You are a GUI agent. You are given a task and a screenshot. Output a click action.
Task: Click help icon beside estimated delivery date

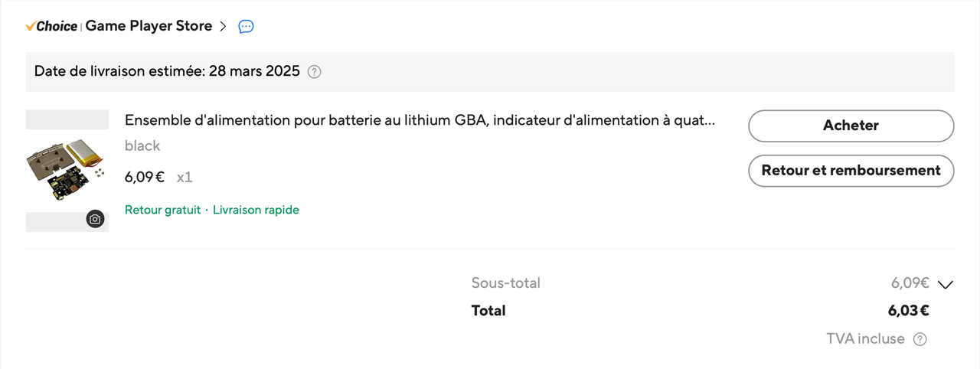tap(314, 72)
